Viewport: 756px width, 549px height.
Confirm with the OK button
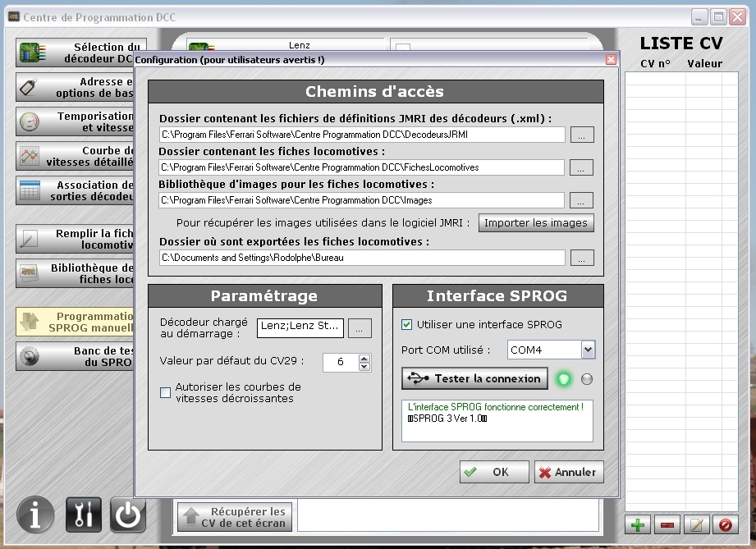(x=494, y=472)
